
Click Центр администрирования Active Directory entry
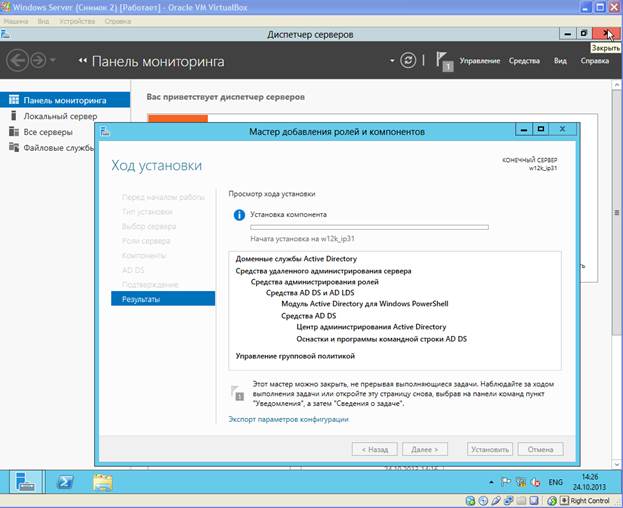click(x=371, y=327)
